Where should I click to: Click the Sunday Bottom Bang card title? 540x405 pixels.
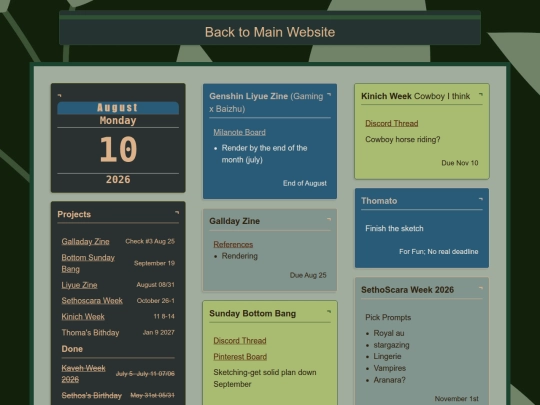[252, 313]
